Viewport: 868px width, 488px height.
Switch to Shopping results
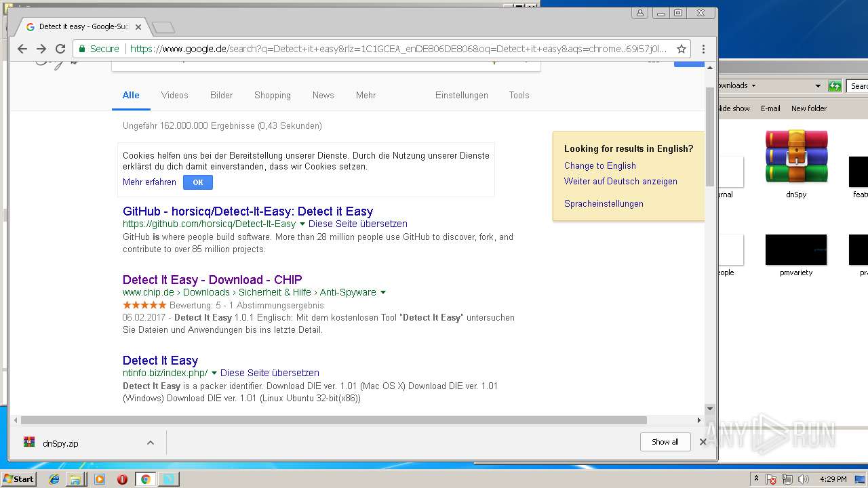(273, 96)
